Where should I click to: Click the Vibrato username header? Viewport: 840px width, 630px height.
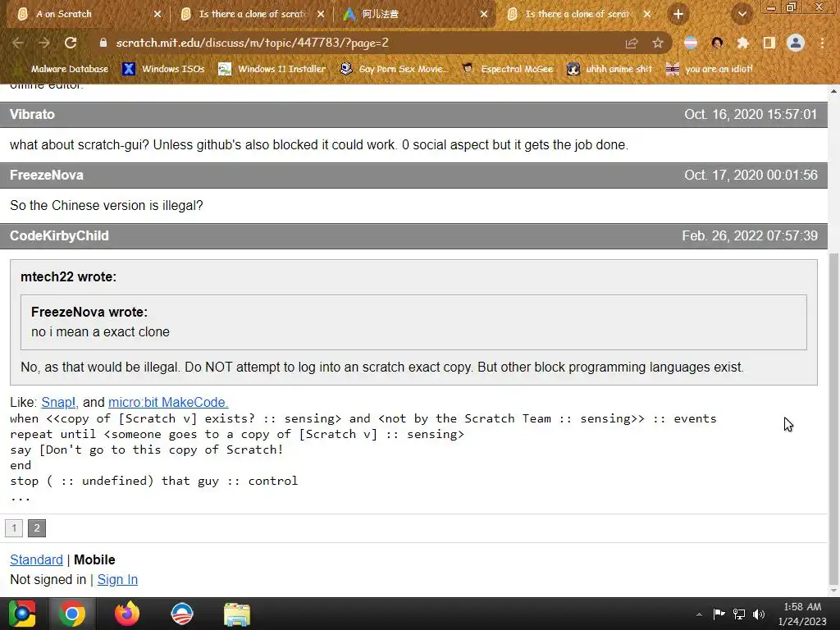tap(32, 115)
